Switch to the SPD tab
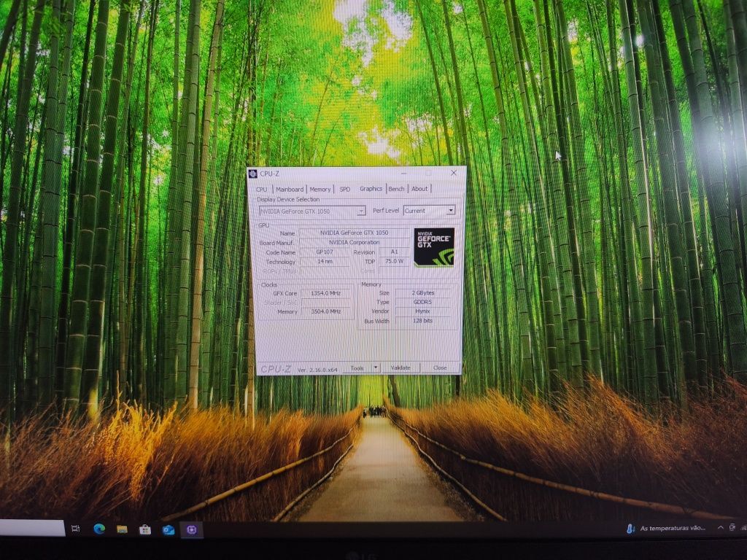This screenshot has width=747, height=560. tap(345, 189)
